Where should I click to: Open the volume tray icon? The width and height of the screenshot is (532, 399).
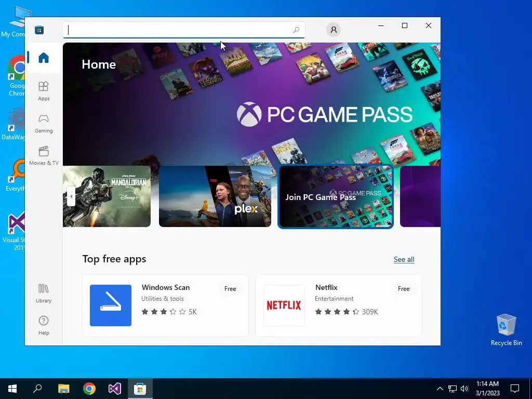(x=464, y=389)
